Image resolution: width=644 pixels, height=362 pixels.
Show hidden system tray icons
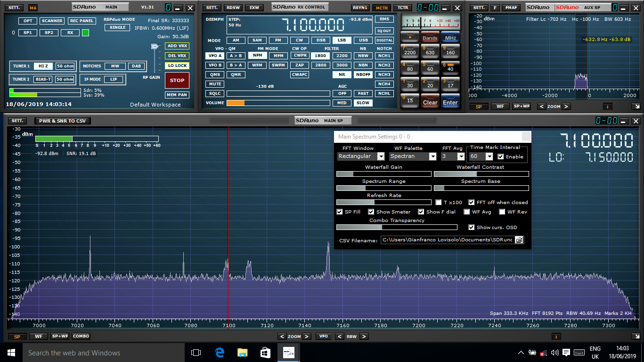(x=521, y=353)
